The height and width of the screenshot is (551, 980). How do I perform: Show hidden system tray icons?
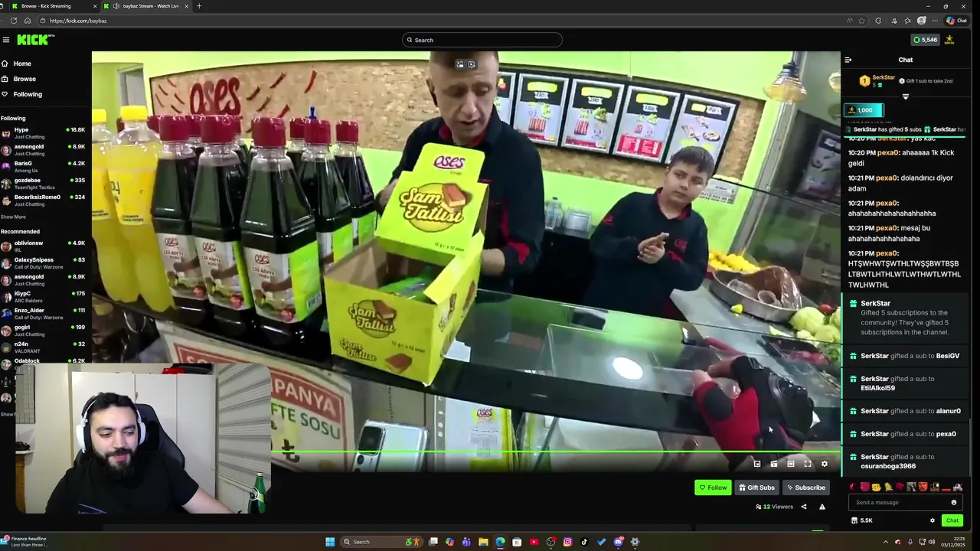point(886,542)
